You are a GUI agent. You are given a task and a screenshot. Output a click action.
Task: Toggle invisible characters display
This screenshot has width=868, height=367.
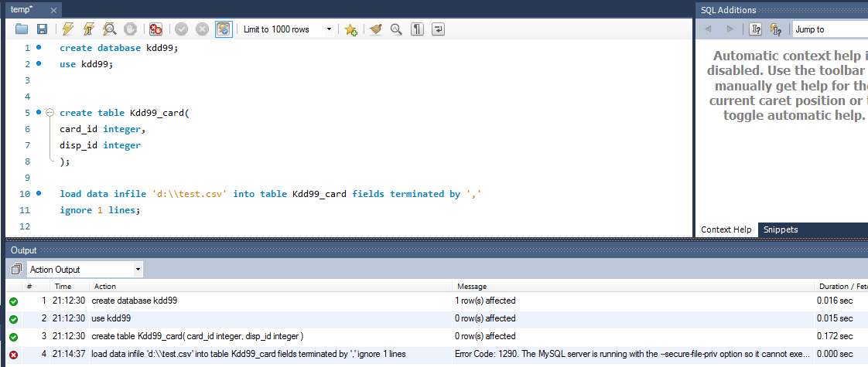point(417,29)
